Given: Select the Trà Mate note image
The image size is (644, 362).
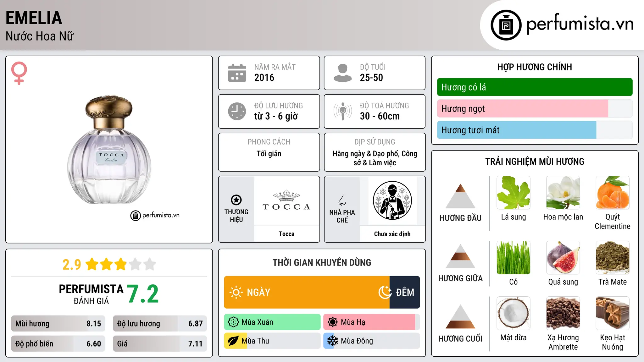Looking at the screenshot, I should [613, 258].
